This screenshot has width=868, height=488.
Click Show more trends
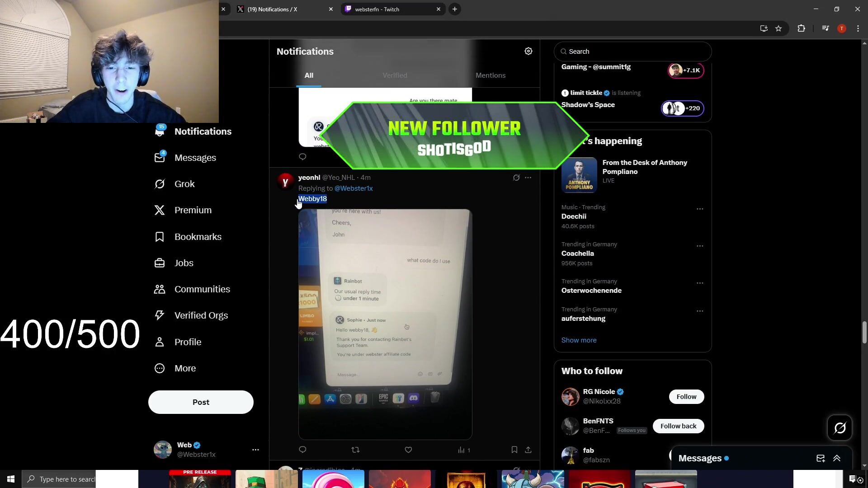point(579,340)
